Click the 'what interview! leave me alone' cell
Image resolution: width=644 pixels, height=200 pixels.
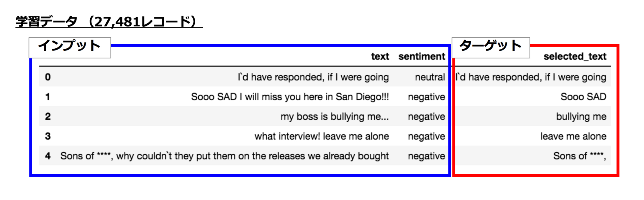(322, 136)
